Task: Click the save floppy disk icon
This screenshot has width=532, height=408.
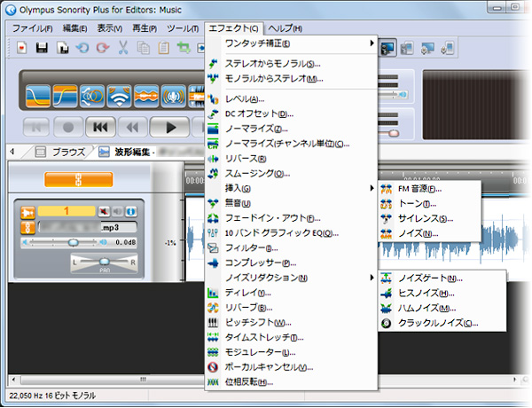Action: pos(42,48)
